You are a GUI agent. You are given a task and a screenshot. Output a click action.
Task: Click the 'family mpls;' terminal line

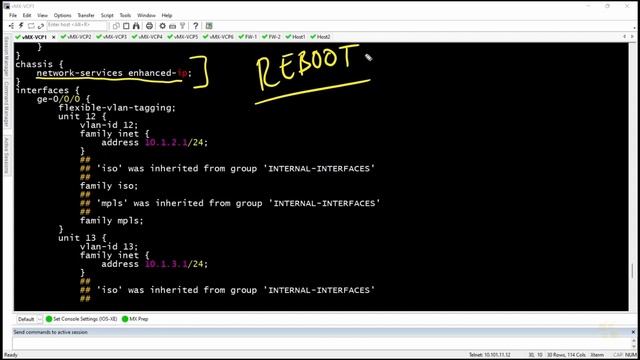[x=111, y=221]
